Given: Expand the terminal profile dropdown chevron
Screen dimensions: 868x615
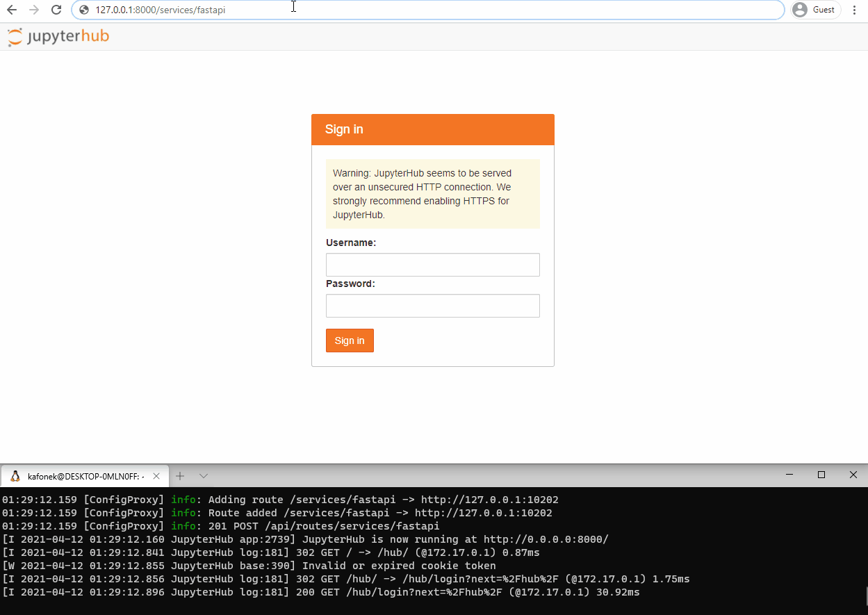Looking at the screenshot, I should (204, 476).
